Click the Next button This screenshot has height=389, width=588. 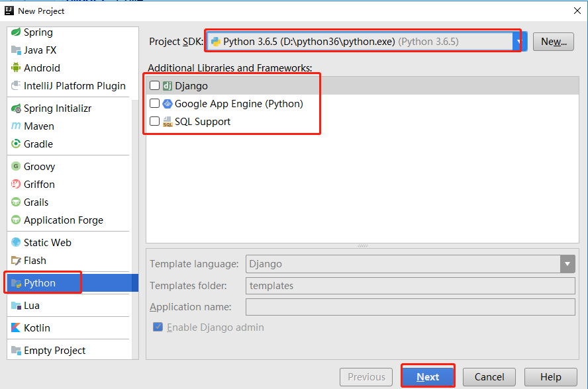click(x=428, y=376)
